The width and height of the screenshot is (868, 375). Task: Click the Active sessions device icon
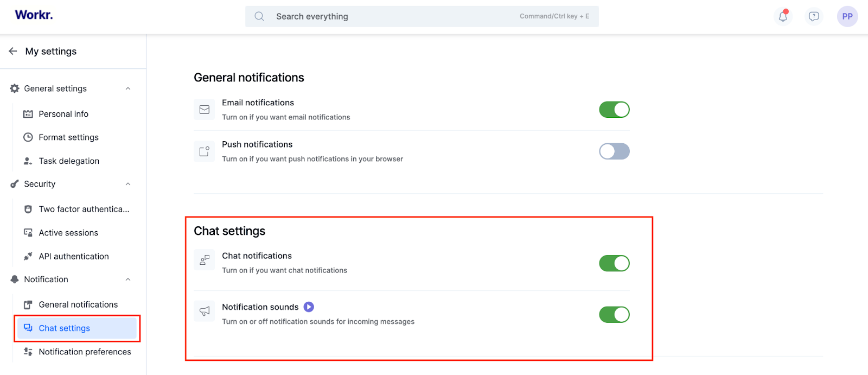tap(28, 233)
